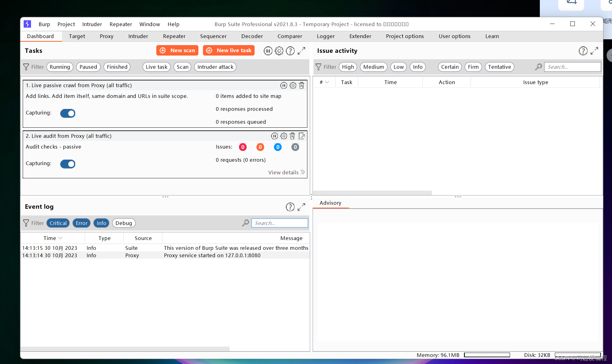The width and height of the screenshot is (612, 364).
Task: Click the Issue activity search field
Action: pos(572,67)
